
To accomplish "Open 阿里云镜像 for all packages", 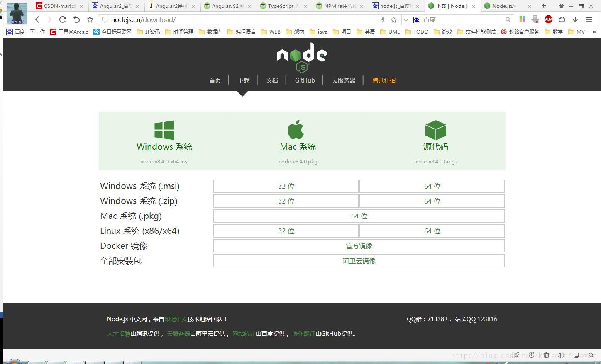I will coord(359,261).
